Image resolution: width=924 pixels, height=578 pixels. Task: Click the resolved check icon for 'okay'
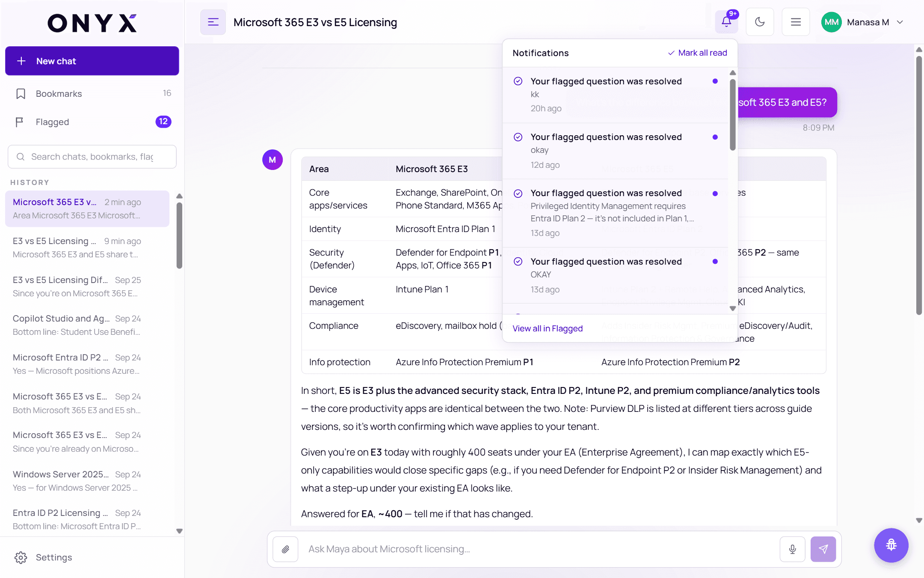tap(518, 137)
